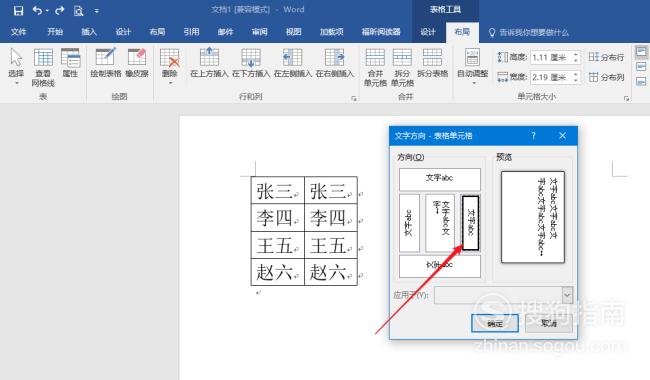Open the 删除 delete menu
650x380 pixels.
tap(170, 66)
